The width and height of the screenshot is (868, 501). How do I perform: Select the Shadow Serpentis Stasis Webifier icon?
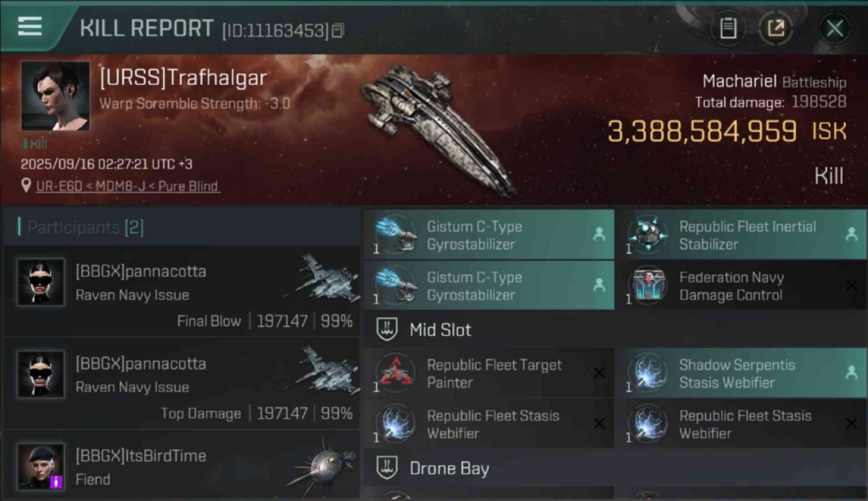648,373
